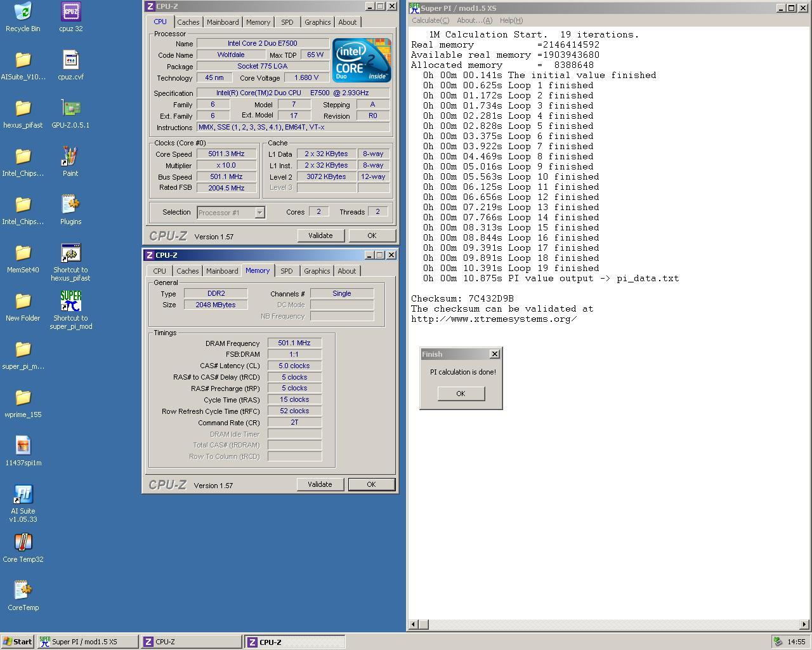Click the Super PI title bar icon
Image resolution: width=812 pixels, height=650 pixels.
point(414,8)
